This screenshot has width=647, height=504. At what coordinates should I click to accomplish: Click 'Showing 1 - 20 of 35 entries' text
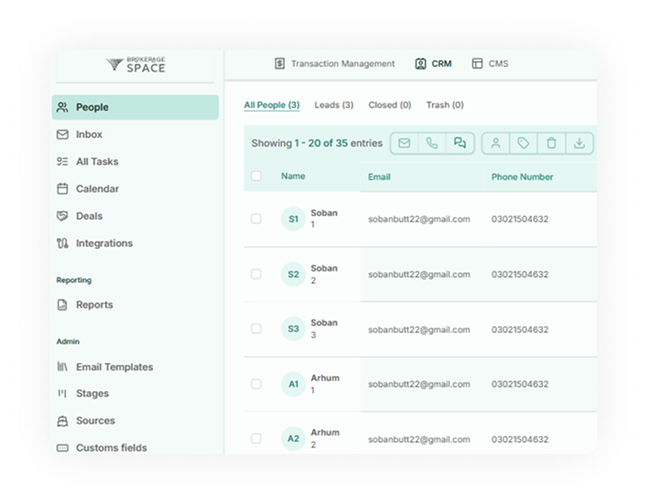(317, 143)
